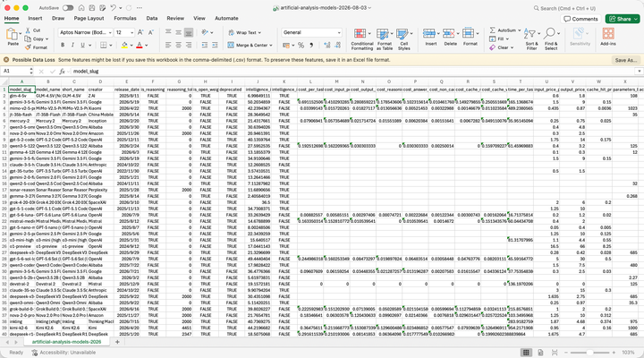Dismiss the Possible Data Loss warning icon
644x358 pixels.
(x=6, y=60)
